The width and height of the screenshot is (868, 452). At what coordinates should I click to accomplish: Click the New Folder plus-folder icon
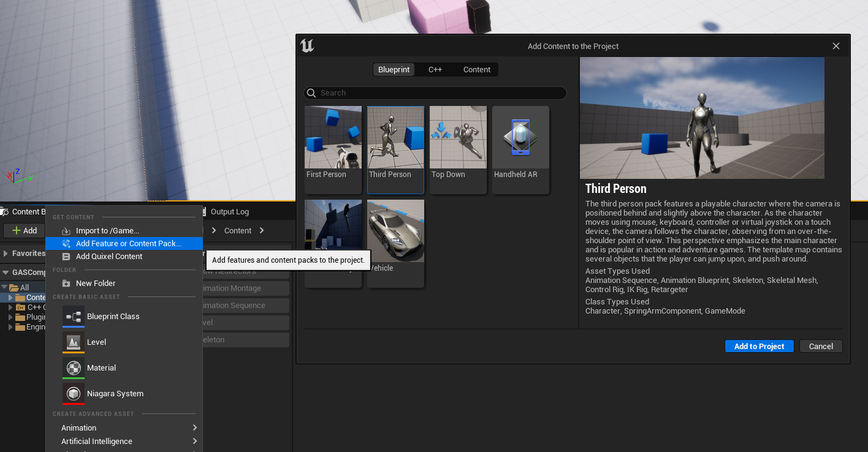pos(66,284)
